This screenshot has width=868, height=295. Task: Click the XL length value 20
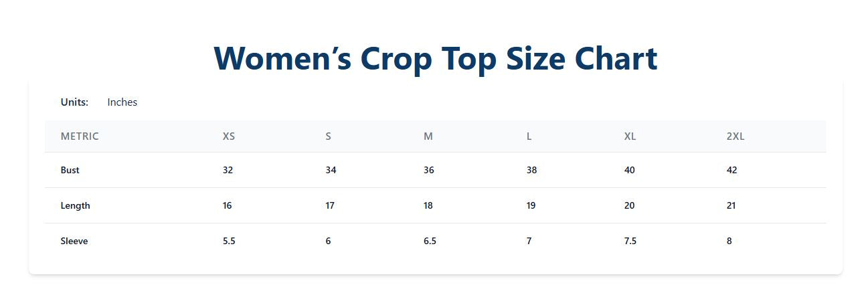629,205
